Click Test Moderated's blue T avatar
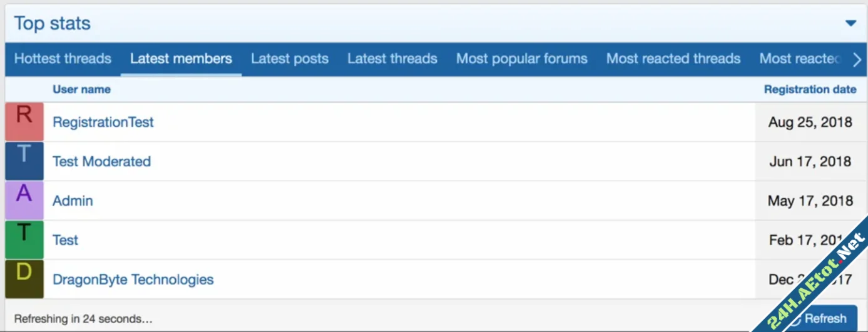 (x=24, y=161)
